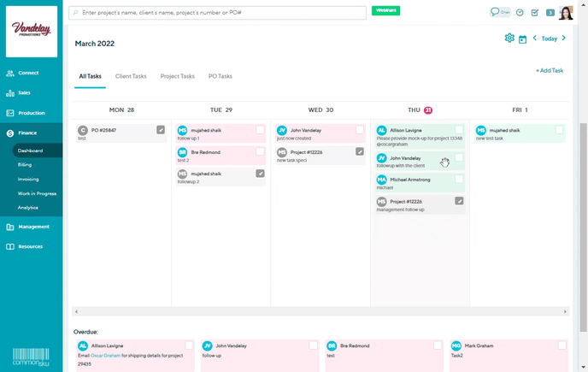The height and width of the screenshot is (372, 588).
Task: Click the commonsku logo in sidebar
Action: (x=31, y=357)
